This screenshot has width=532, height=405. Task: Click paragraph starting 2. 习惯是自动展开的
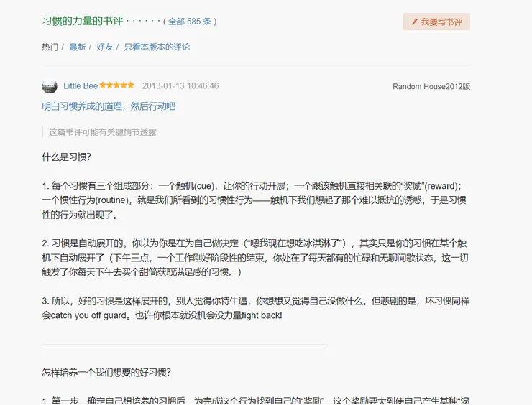(254, 258)
